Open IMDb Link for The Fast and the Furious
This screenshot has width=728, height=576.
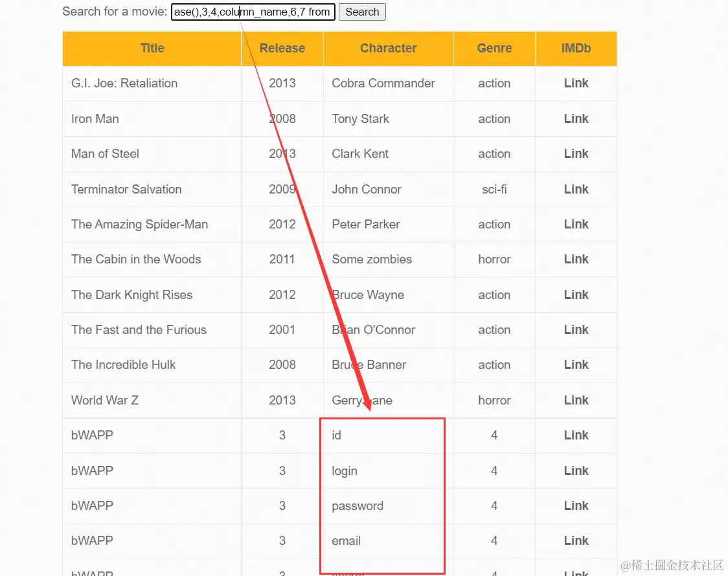tap(576, 329)
